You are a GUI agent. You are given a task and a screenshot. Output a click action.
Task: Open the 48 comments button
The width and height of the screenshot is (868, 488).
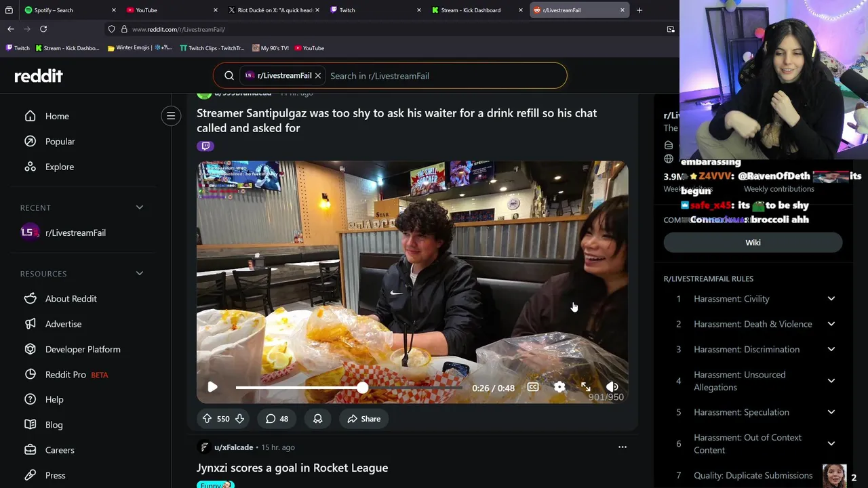click(277, 419)
